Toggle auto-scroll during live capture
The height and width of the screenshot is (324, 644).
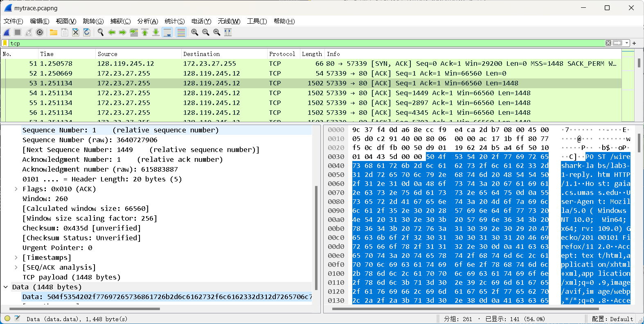click(x=167, y=32)
